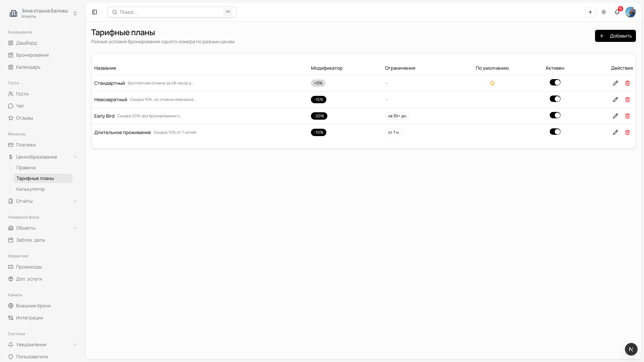Image resolution: width=644 pixels, height=362 pixels.
Task: Switch theme with the sun icon
Action: (x=604, y=12)
